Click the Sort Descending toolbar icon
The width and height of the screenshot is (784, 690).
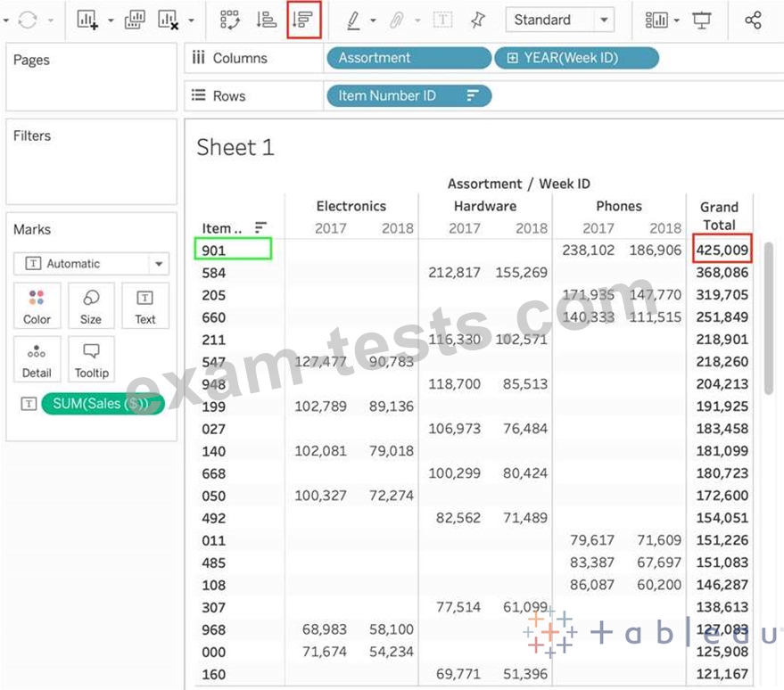click(x=304, y=20)
